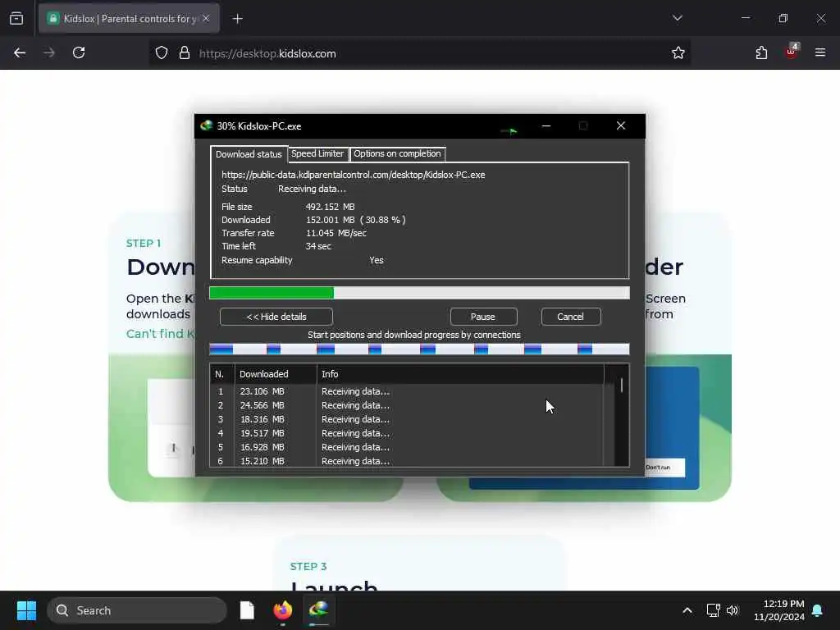This screenshot has height=630, width=840.
Task: Select connection row 15.210 MB
Action: click(x=407, y=461)
